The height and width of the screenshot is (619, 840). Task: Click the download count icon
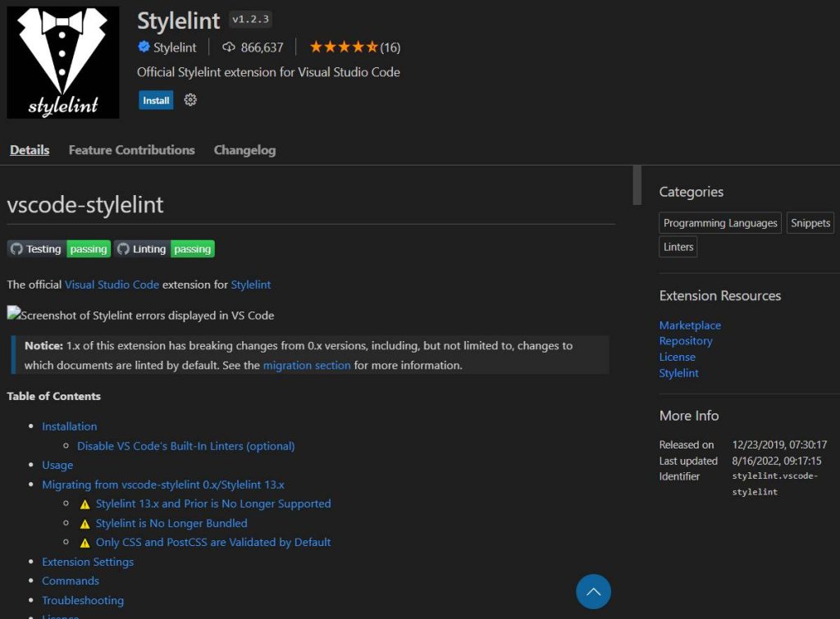pyautogui.click(x=227, y=47)
